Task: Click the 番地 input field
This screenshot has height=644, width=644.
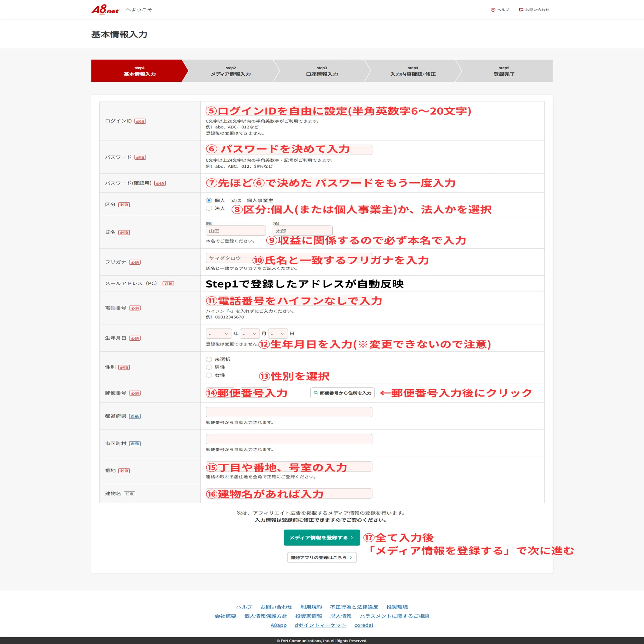Action: [289, 466]
